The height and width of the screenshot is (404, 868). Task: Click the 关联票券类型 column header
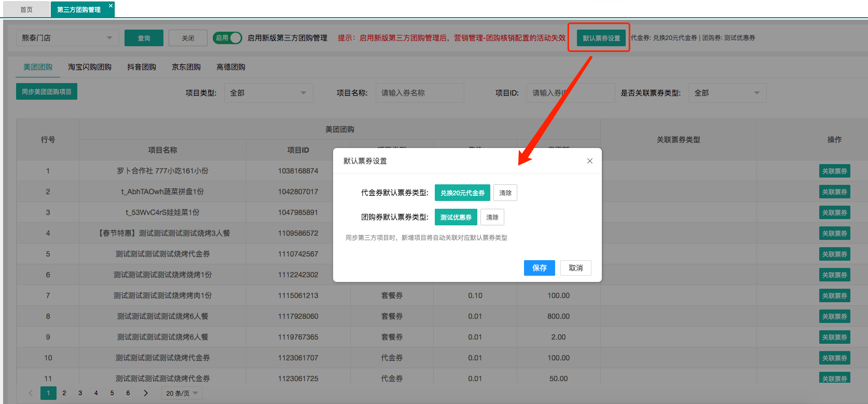[679, 140]
